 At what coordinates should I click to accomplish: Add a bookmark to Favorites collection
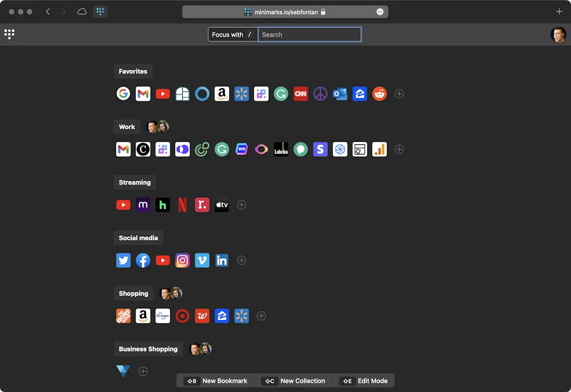399,94
